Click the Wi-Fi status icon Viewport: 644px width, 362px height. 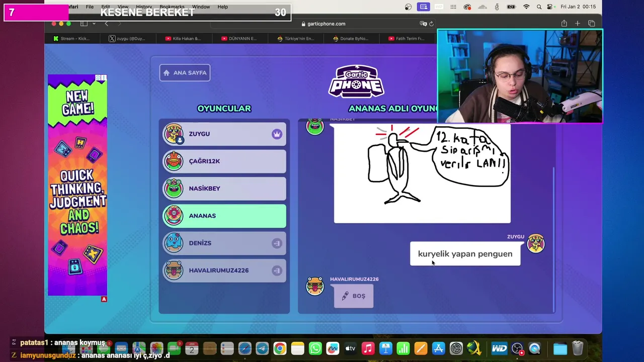526,7
